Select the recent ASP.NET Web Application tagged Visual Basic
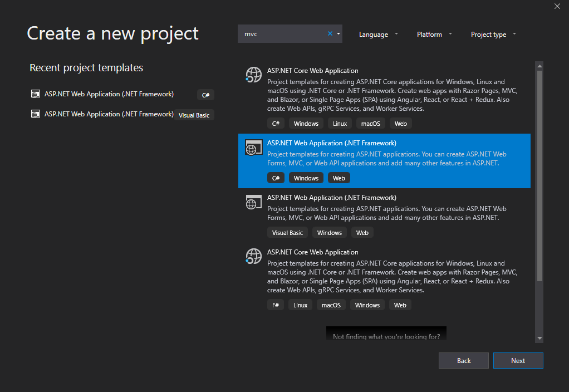This screenshot has height=392, width=569. (122, 114)
